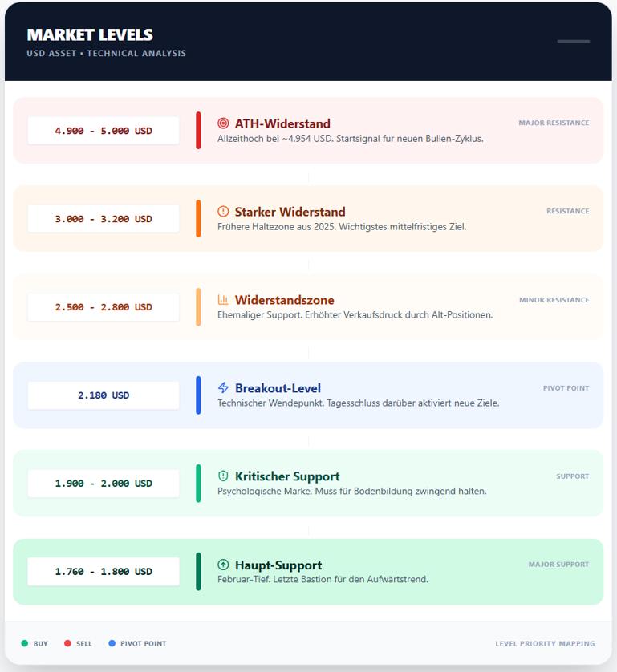The image size is (617, 672).
Task: Click the alert circle icon beside Starker Widerstand
Action: tap(223, 212)
